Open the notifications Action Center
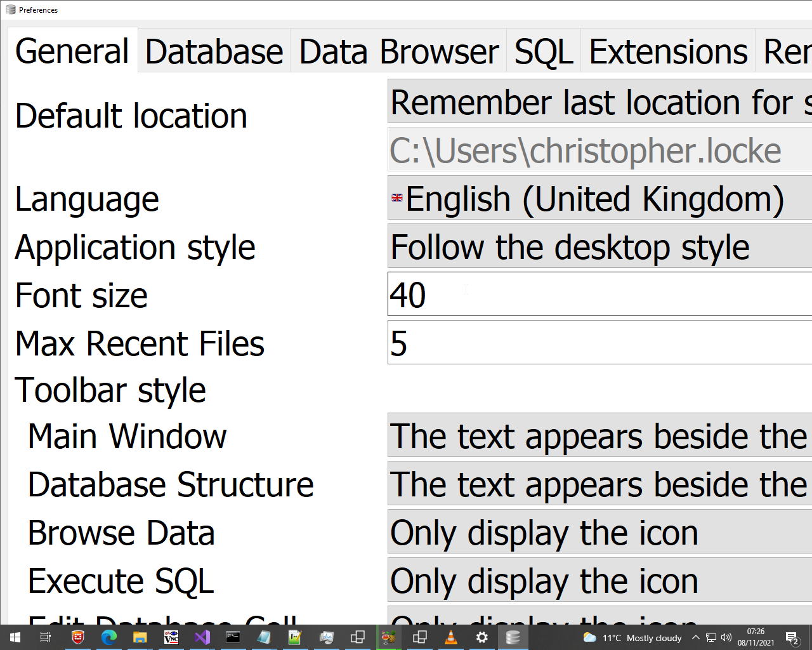Image resolution: width=812 pixels, height=650 pixels. (792, 638)
